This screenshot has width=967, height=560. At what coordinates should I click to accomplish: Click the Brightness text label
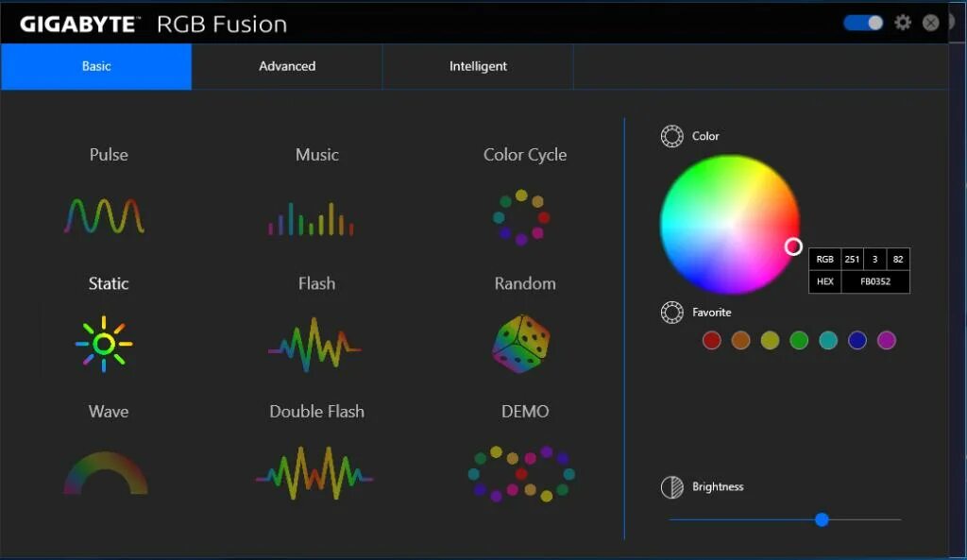click(718, 486)
